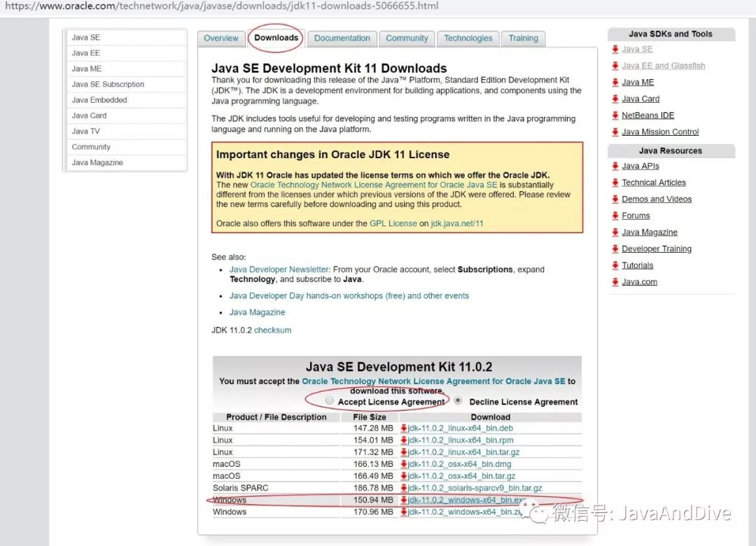
Task: Click download icon beside windows-x64_bin.zip
Action: click(x=404, y=512)
